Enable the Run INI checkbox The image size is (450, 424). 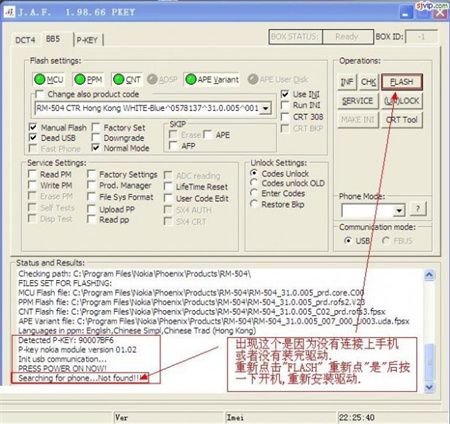pos(285,105)
